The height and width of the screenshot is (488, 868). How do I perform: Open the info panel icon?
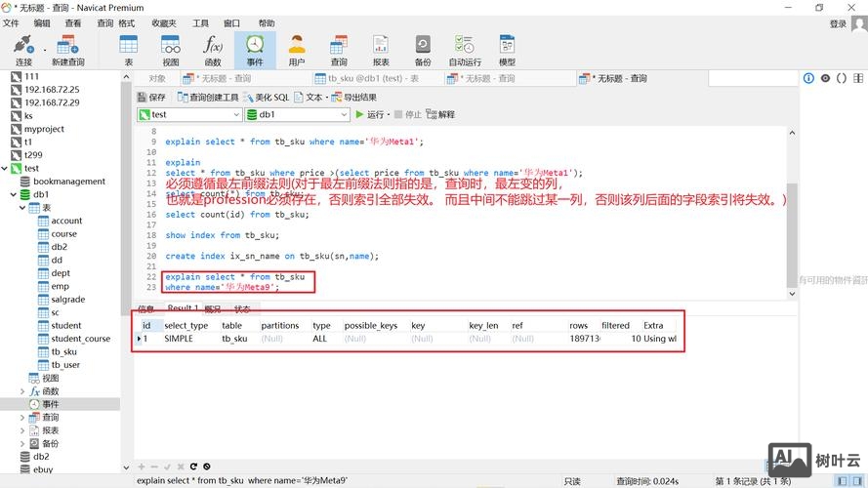[x=808, y=78]
